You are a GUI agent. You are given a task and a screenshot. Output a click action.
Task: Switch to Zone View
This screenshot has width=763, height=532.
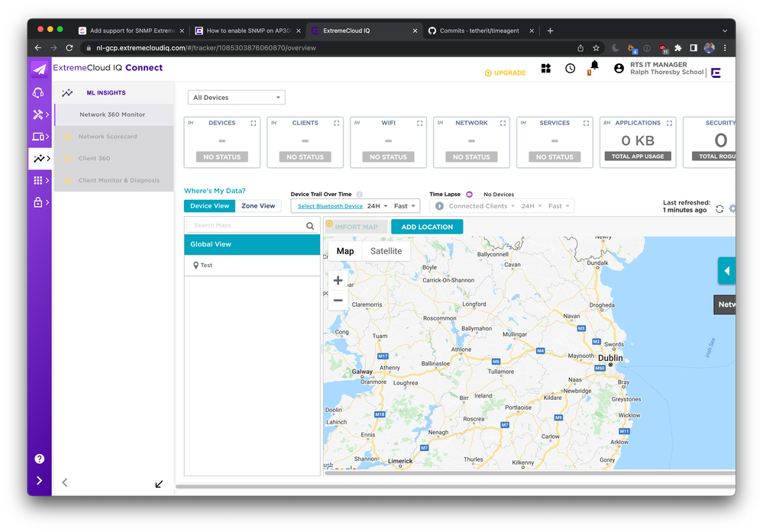258,206
